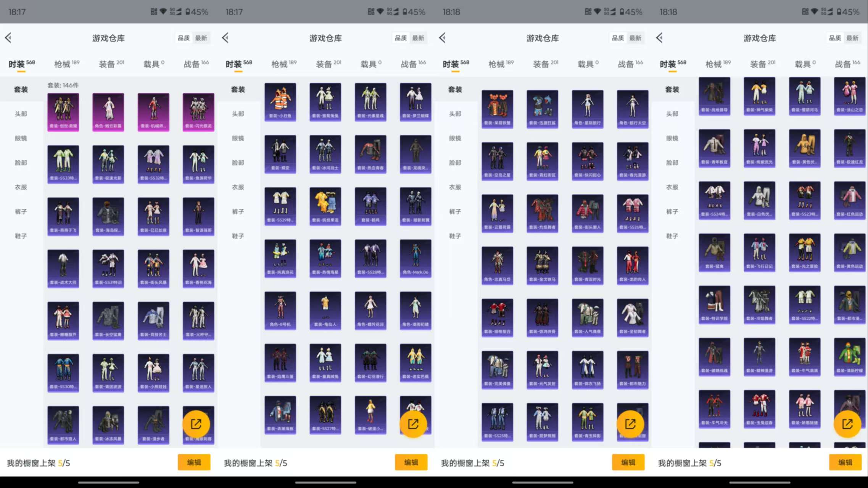Select the 套装-小丑鱼 outfit thumbnail
The image size is (868, 488).
pyautogui.click(x=280, y=102)
